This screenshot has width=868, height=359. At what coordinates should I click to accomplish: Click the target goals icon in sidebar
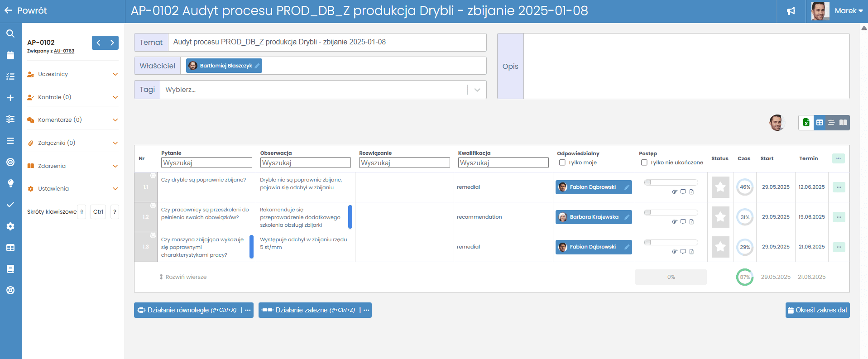pyautogui.click(x=10, y=162)
